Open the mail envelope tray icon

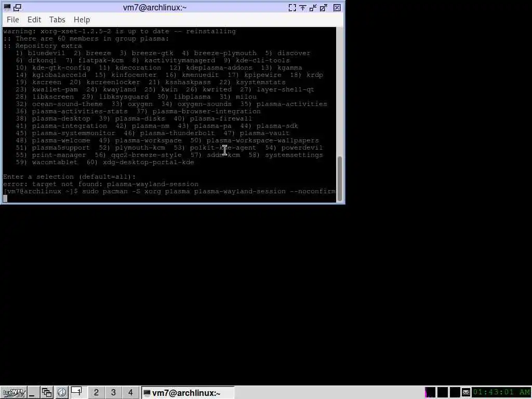466,393
